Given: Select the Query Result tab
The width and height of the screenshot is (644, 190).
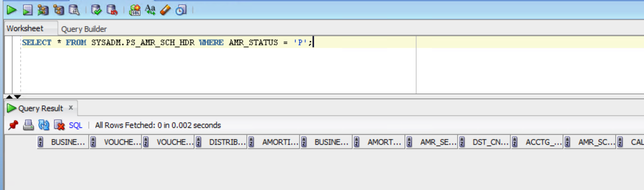Looking at the screenshot, I should click(x=40, y=108).
